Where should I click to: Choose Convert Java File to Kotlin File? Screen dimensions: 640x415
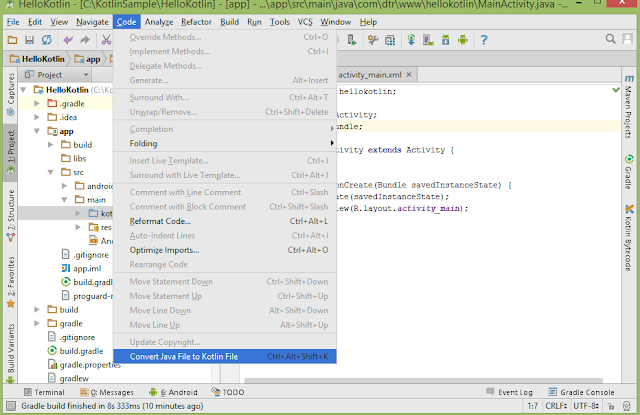pos(225,357)
